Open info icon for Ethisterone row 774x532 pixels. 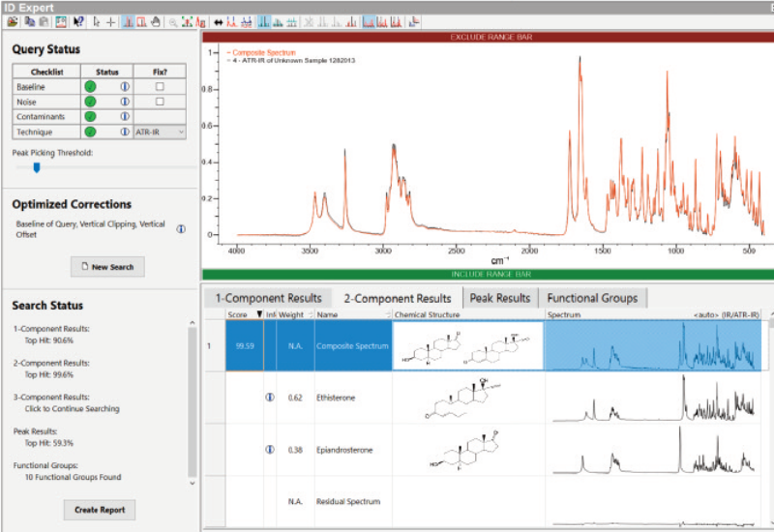(x=271, y=397)
